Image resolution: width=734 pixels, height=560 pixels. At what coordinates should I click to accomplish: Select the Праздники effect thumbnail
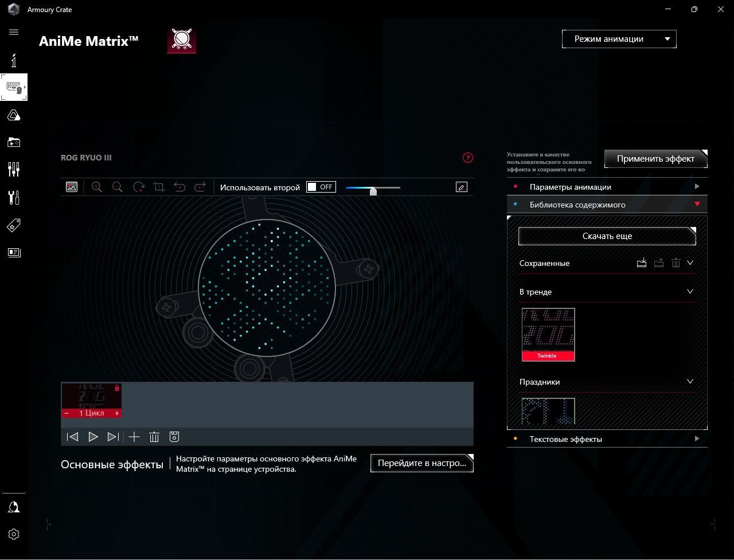pos(548,411)
